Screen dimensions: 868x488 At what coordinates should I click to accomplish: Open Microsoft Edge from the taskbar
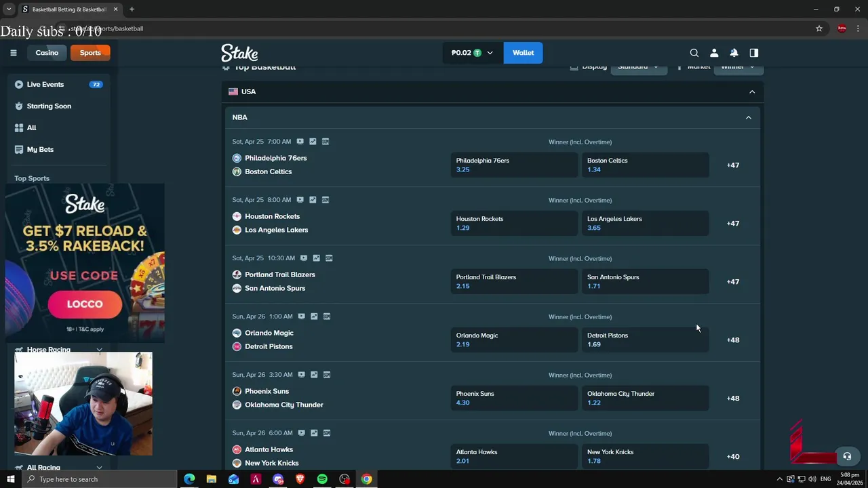[189, 479]
